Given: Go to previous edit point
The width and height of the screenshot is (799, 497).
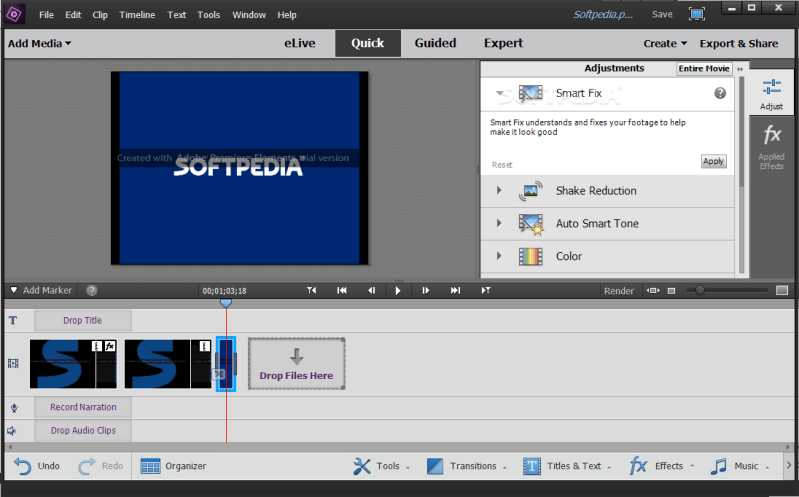Looking at the screenshot, I should coord(311,291).
